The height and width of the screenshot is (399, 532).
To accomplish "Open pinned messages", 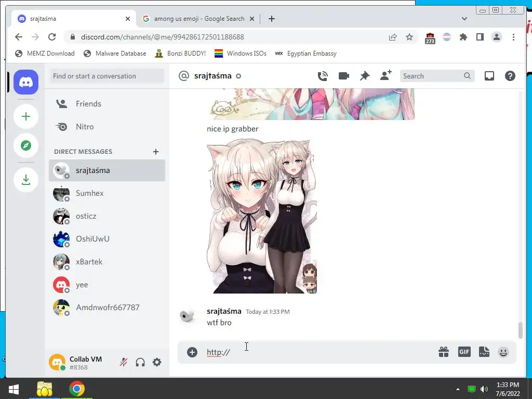I will pos(365,76).
